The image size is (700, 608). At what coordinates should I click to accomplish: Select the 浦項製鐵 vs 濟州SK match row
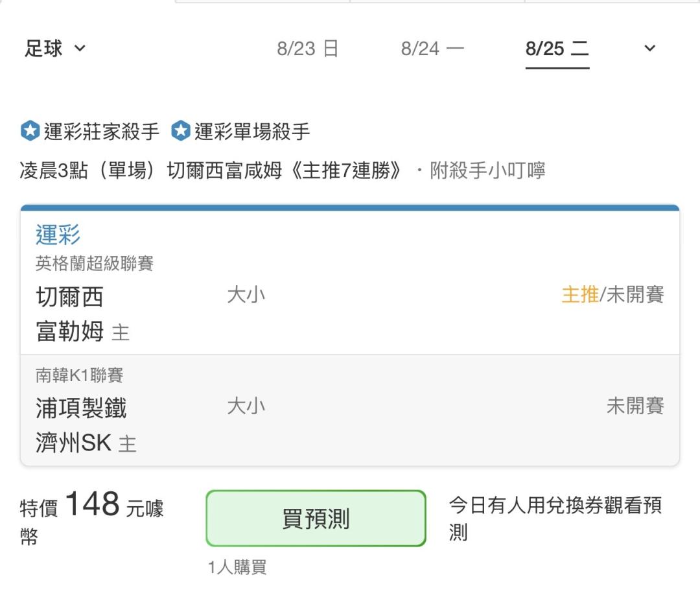(x=350, y=411)
